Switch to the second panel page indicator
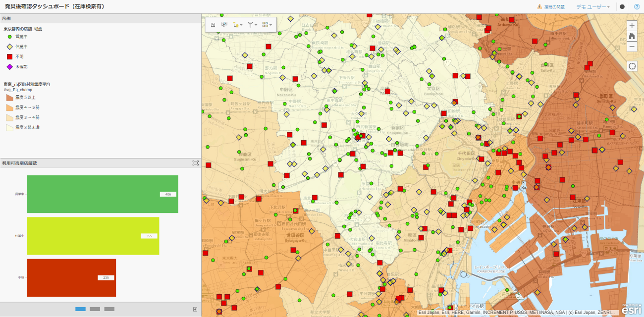 click(95, 309)
